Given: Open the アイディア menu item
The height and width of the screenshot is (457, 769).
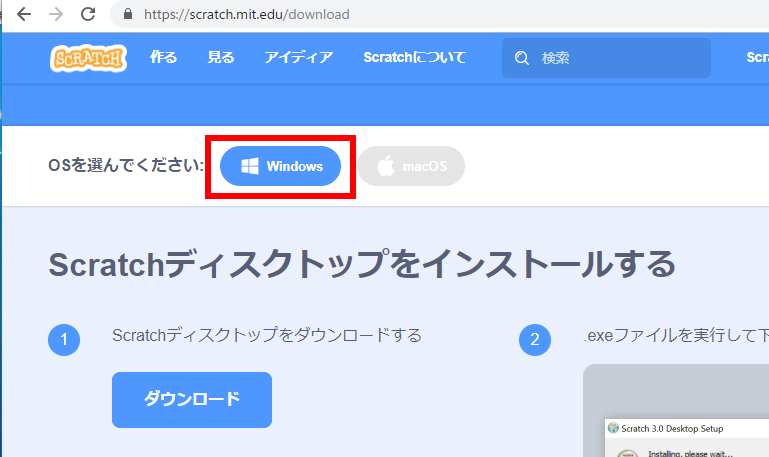Looking at the screenshot, I should 299,57.
